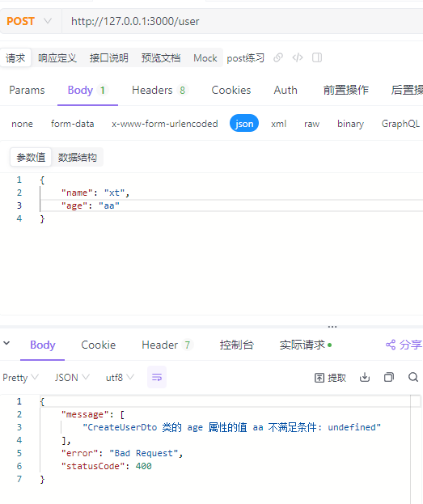Switch to the 响应定义 tab
This screenshot has width=423, height=504.
pyautogui.click(x=57, y=58)
